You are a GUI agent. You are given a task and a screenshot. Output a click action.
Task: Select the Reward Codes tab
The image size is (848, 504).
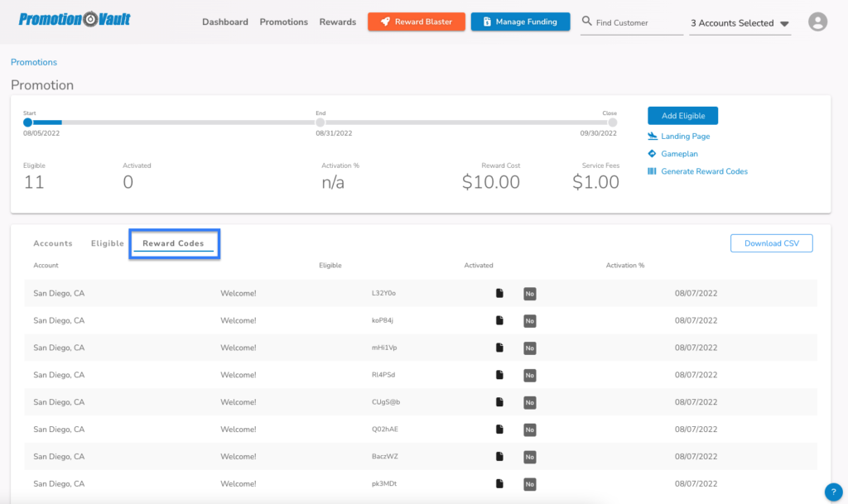174,243
